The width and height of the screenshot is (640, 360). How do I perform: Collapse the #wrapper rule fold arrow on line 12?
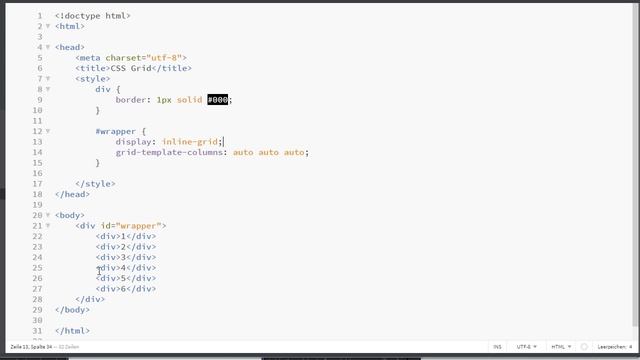click(48, 131)
